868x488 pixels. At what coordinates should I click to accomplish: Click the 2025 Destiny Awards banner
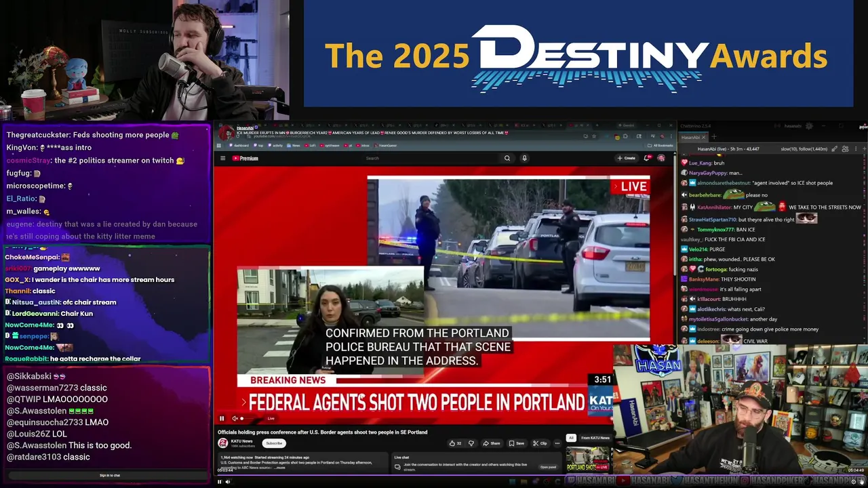pyautogui.click(x=578, y=54)
